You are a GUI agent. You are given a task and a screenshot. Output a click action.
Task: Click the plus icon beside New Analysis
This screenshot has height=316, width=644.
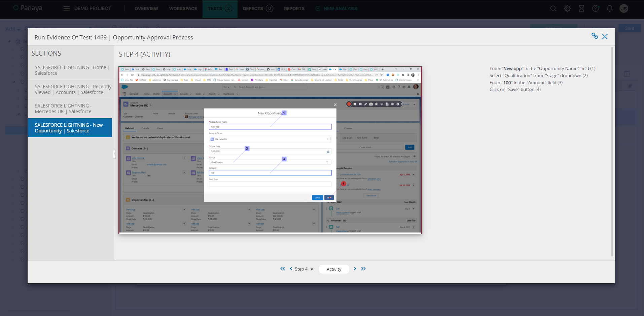318,8
